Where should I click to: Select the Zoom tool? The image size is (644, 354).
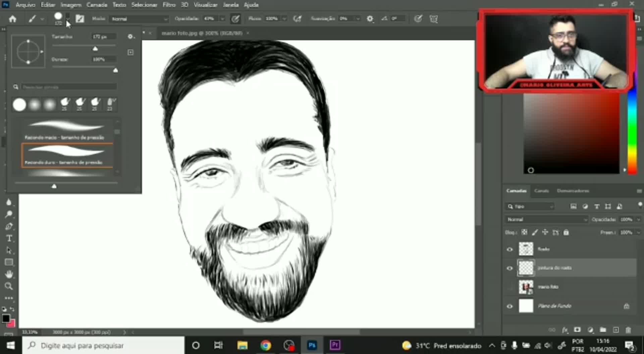coord(9,286)
